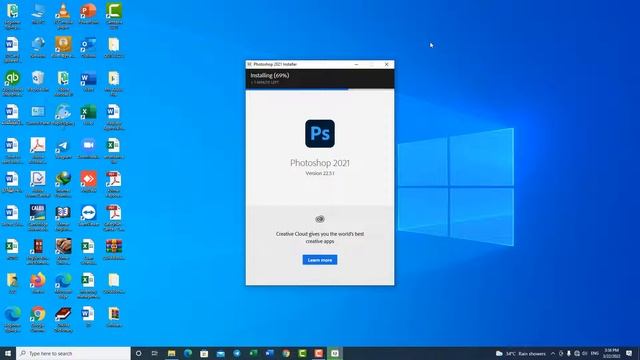The height and width of the screenshot is (360, 640).
Task: Open Chrome from the taskbar
Action: 286,353
